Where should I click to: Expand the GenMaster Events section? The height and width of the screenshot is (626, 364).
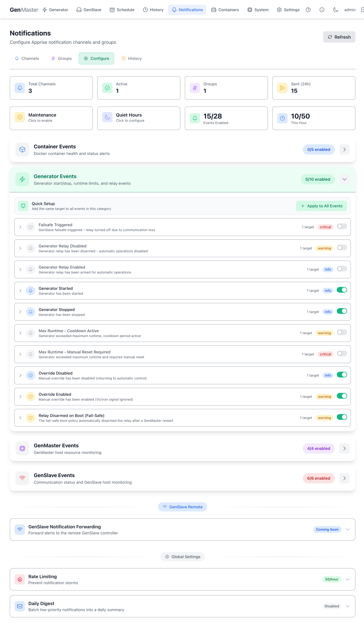pos(344,449)
